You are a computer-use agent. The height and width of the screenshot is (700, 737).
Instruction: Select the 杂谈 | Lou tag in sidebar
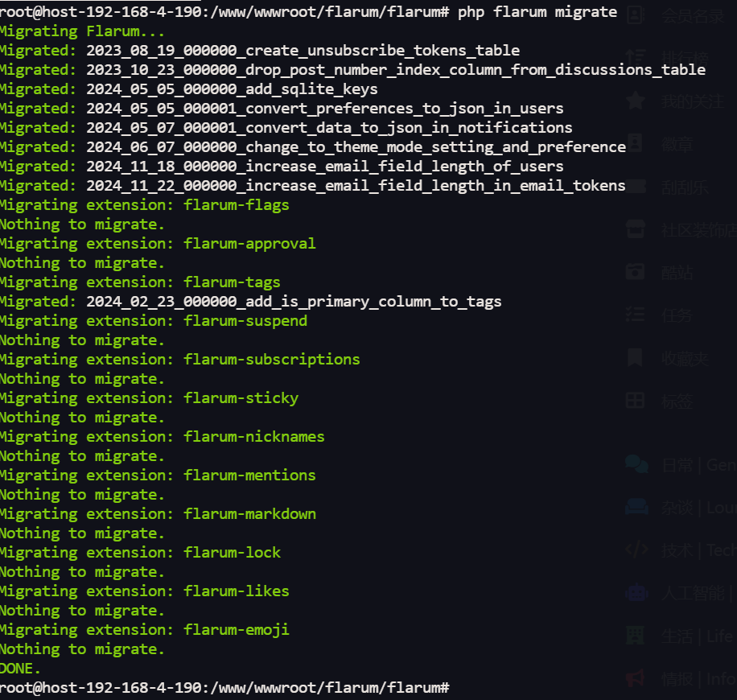click(x=699, y=507)
